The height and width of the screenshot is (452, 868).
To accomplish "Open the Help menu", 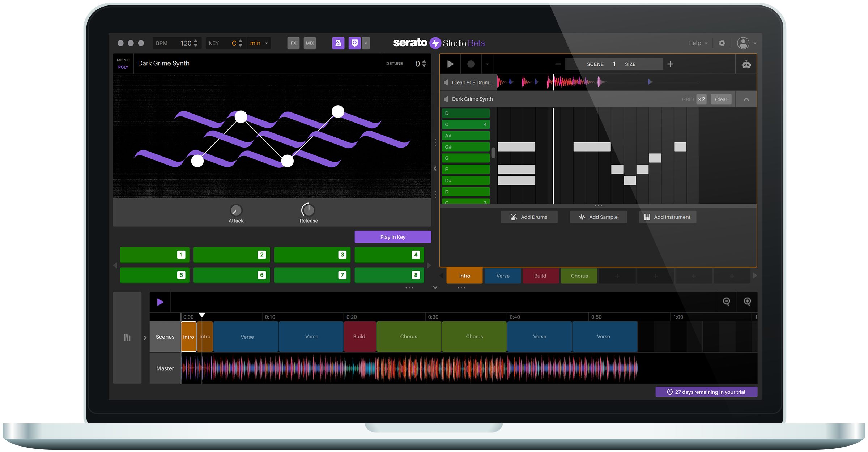I will (697, 43).
